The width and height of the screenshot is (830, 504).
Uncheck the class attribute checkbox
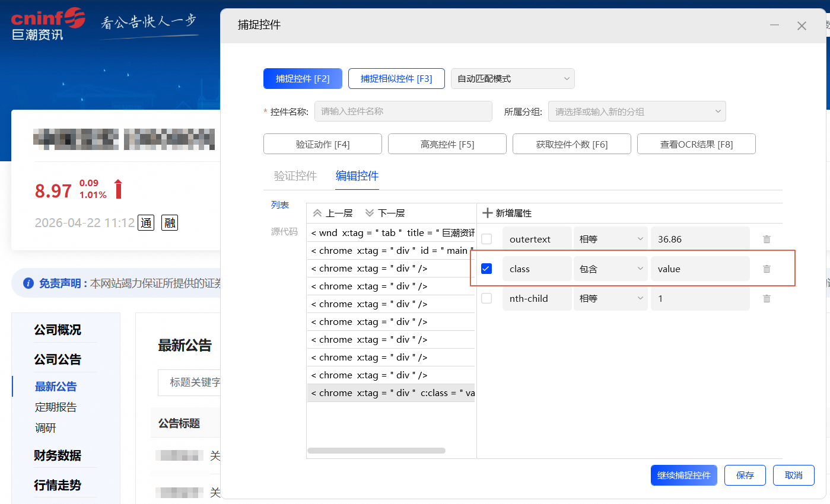486,269
